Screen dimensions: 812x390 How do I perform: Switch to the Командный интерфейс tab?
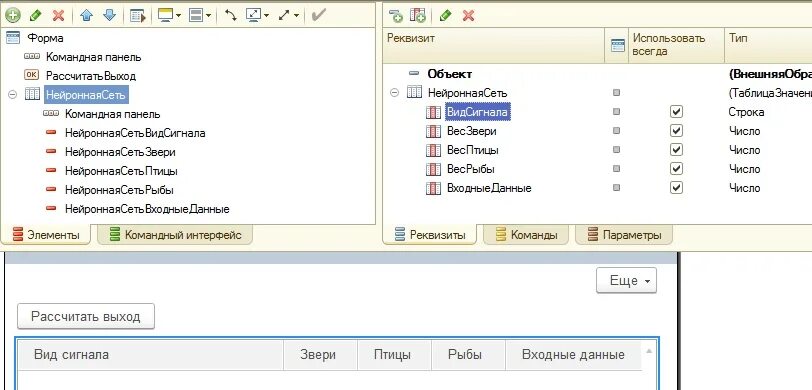pyautogui.click(x=175, y=235)
